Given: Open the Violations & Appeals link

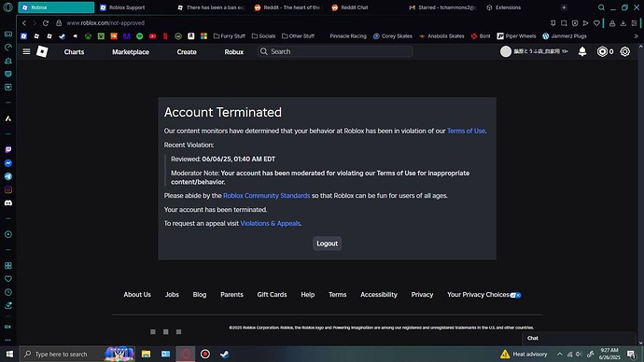Looking at the screenshot, I should click(x=271, y=224).
